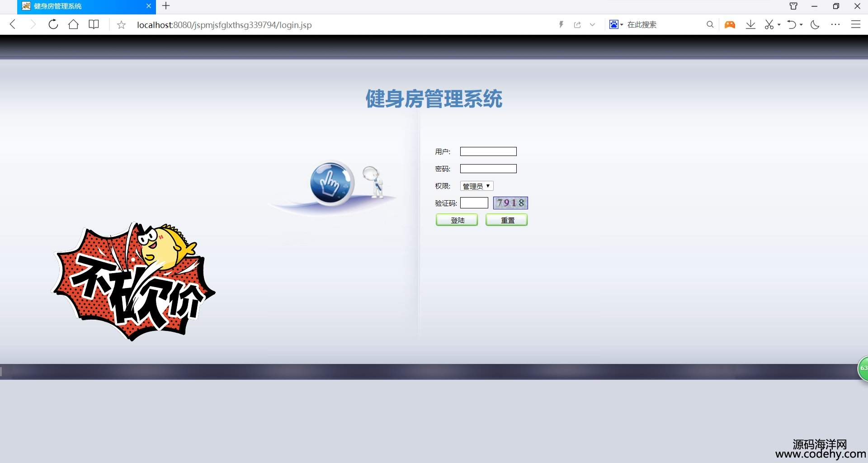Image resolution: width=868 pixels, height=463 pixels.
Task: Open the Baidu search engine selector
Action: click(616, 24)
